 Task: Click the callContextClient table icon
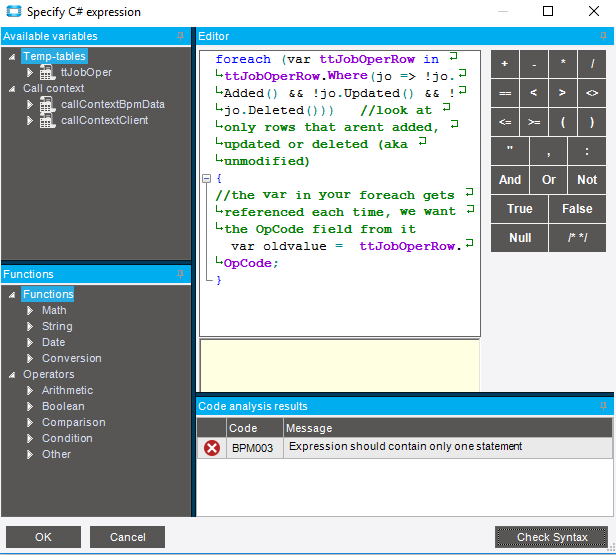pos(47,121)
